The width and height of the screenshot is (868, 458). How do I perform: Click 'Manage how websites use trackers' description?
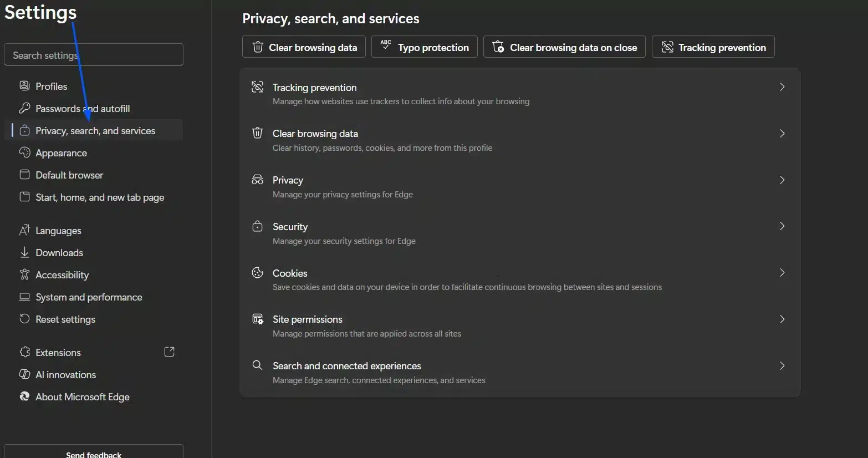[401, 101]
